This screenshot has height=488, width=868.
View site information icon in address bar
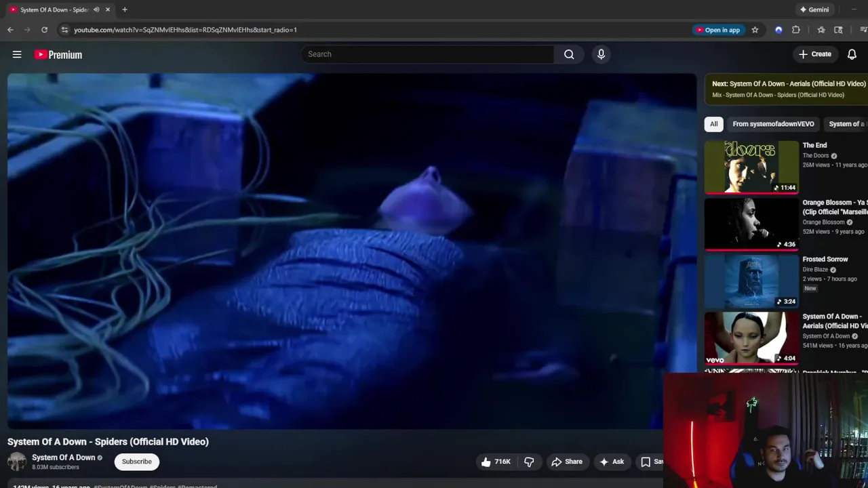(64, 30)
